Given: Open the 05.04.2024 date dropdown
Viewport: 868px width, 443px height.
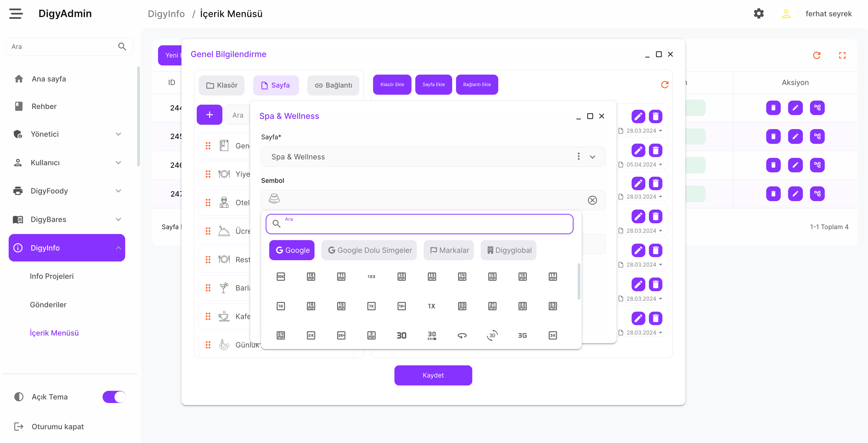Looking at the screenshot, I should [660, 164].
